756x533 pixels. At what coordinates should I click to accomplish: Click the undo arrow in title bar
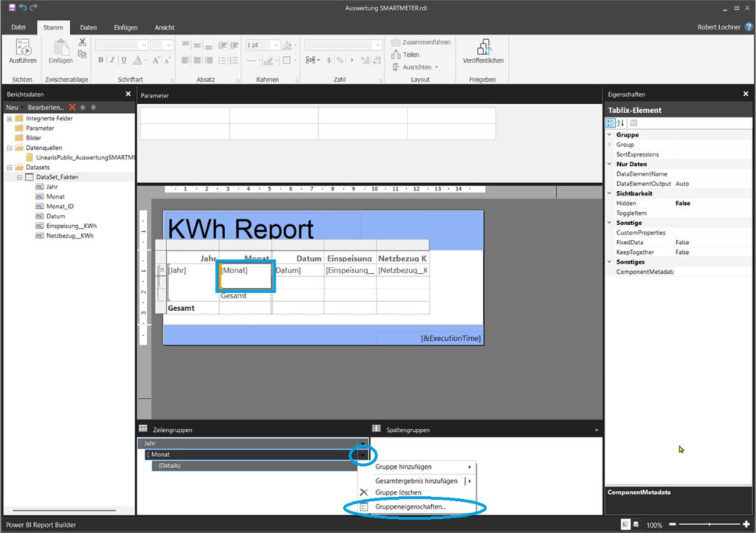(22, 7)
